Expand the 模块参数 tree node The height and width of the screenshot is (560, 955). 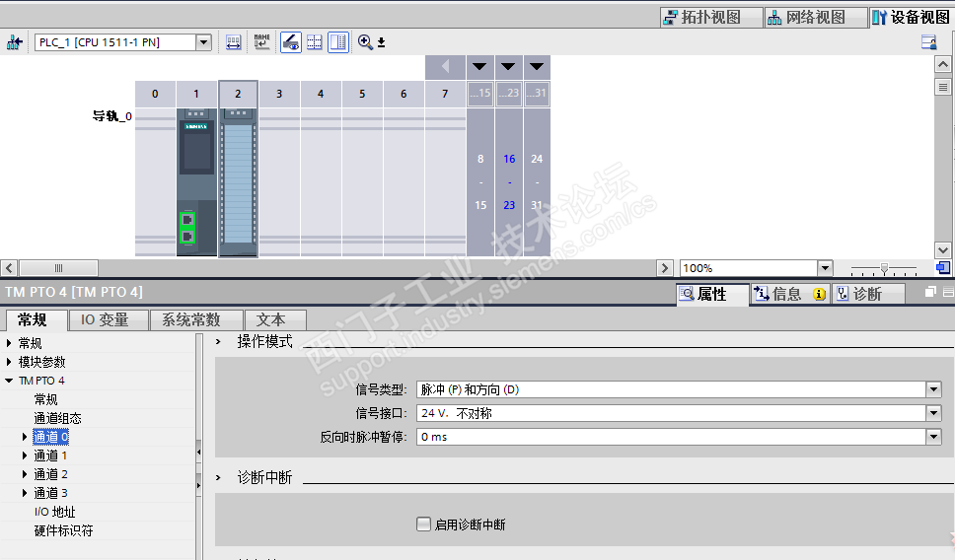9,362
